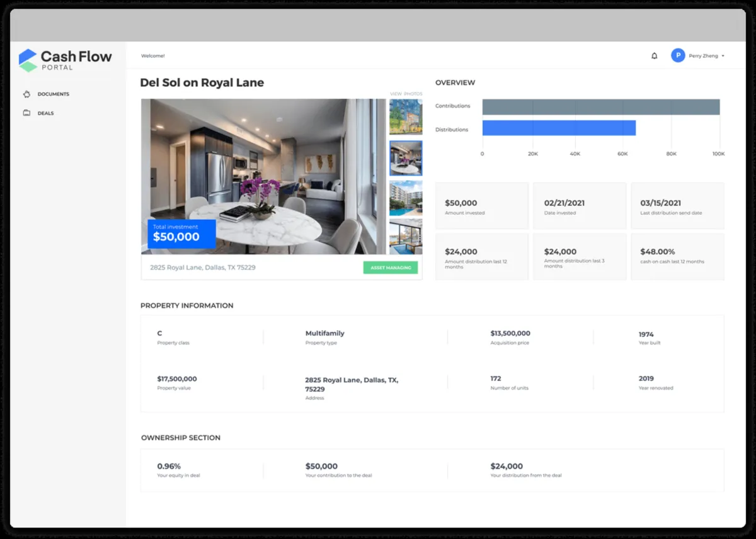Click the 1974 year built value

[646, 334]
